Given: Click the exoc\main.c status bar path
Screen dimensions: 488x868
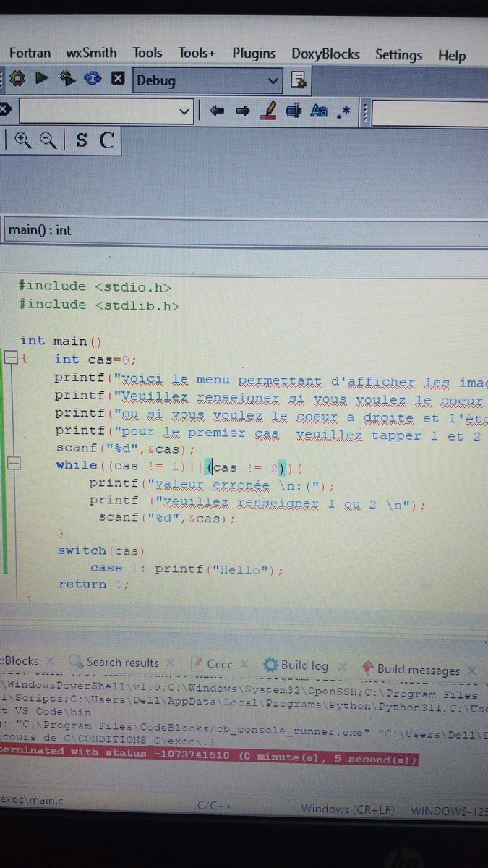Looking at the screenshot, I should point(31,800).
